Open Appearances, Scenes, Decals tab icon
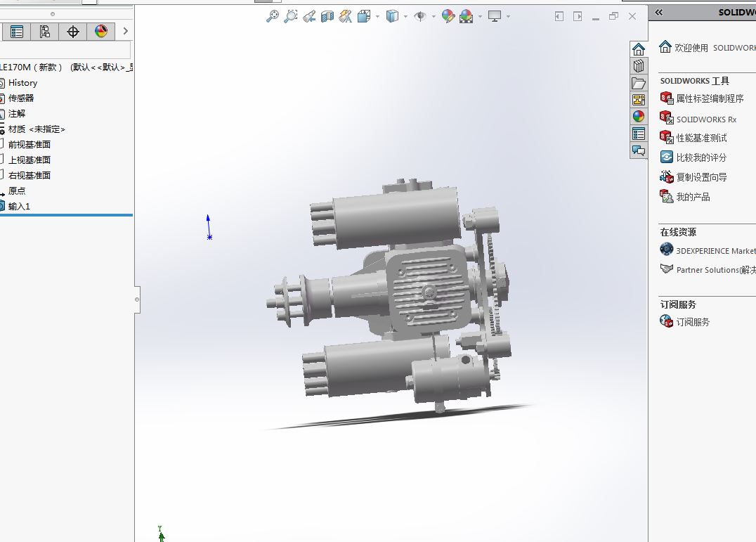Screen dimensions: 756x542 pyautogui.click(x=639, y=117)
